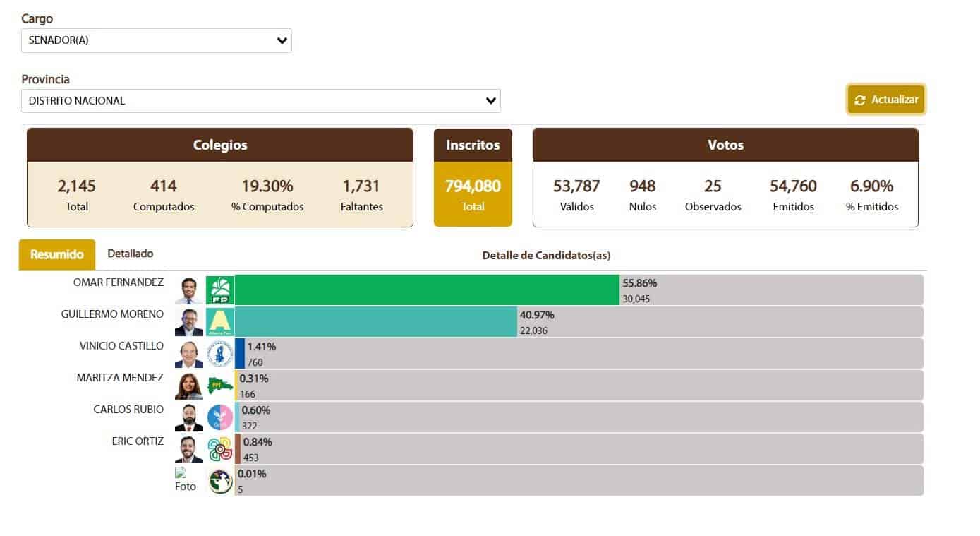Viewport: 980px width, 536px height.
Task: Click Omar Fernandez's candidate photo
Action: coord(188,290)
